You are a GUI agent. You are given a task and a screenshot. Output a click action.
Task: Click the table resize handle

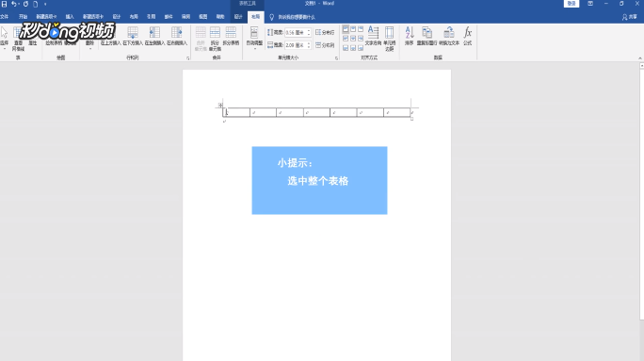pos(411,119)
